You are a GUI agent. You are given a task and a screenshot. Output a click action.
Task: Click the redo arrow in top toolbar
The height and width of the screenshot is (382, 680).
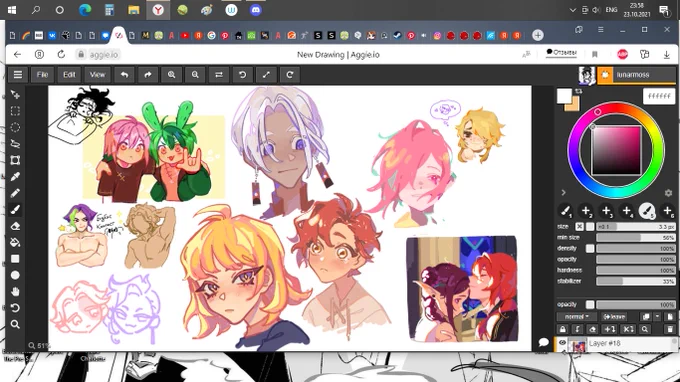(x=148, y=75)
